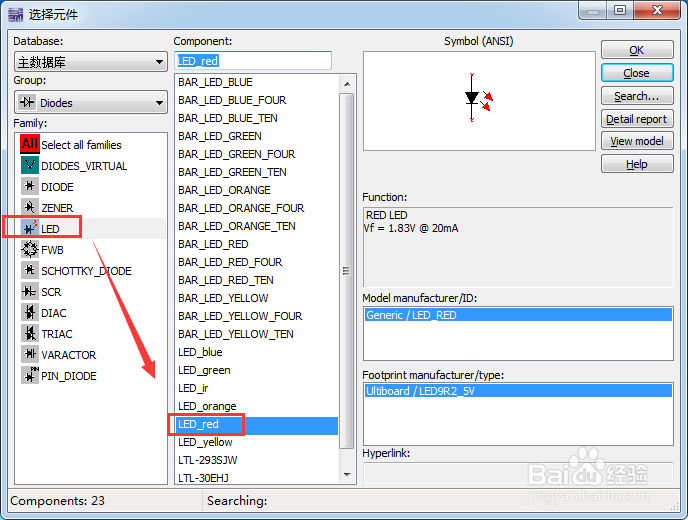Screen dimensions: 688x520
Task: Maximize the dialog window
Action: pos(620,10)
